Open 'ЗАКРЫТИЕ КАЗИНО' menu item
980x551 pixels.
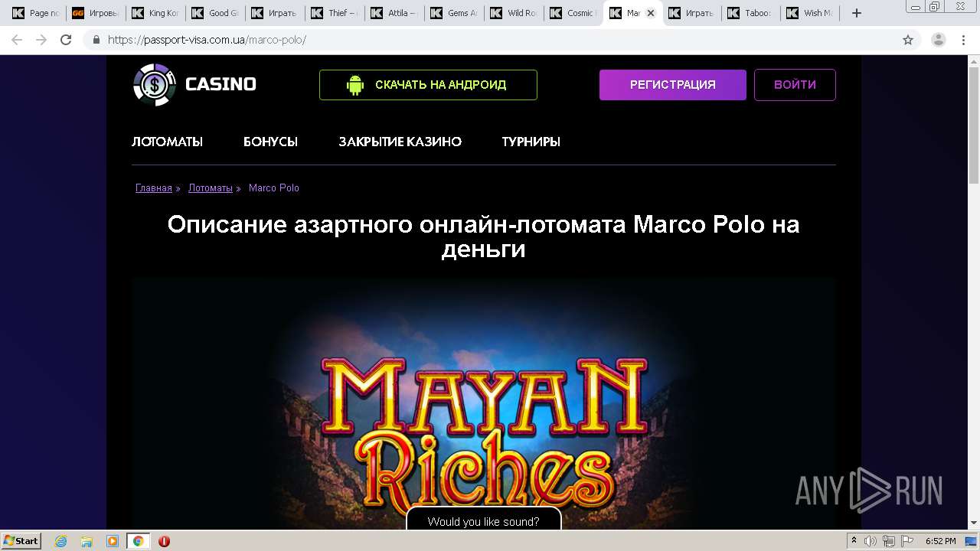pos(400,142)
